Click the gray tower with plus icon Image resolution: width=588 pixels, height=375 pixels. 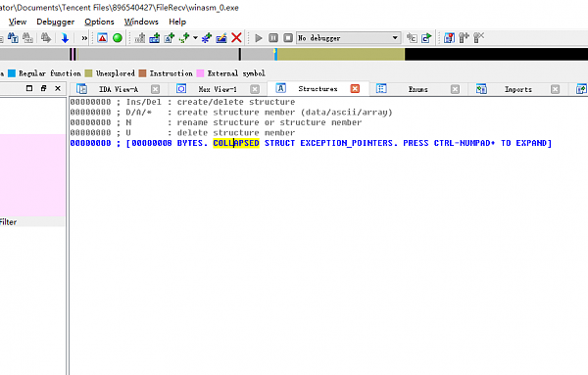[x=464, y=38]
